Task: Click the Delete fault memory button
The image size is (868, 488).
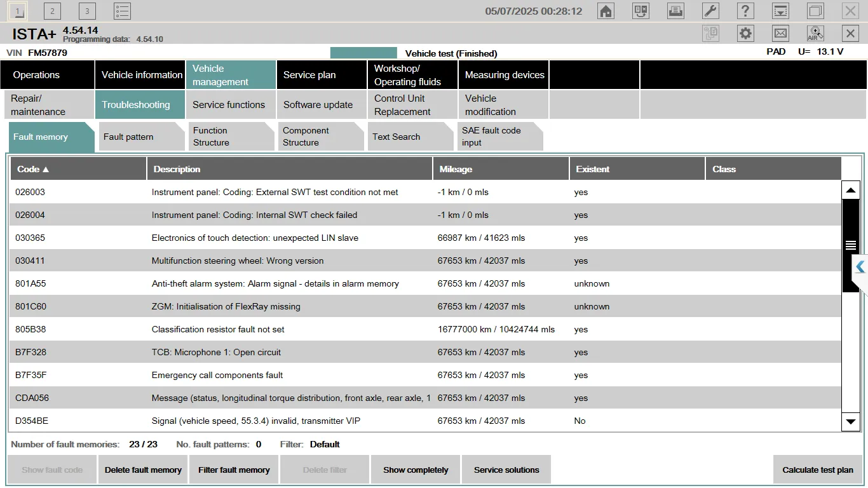Action: tap(143, 470)
